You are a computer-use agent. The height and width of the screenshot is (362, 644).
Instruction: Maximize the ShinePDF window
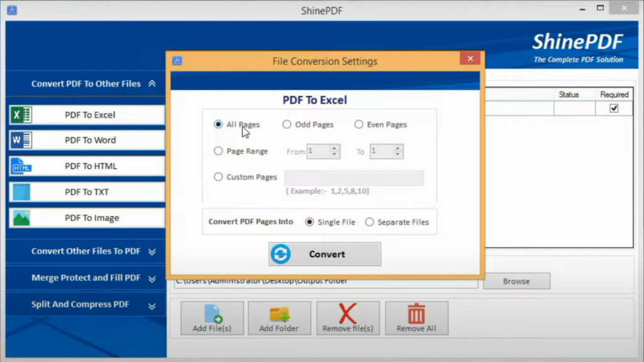point(601,8)
